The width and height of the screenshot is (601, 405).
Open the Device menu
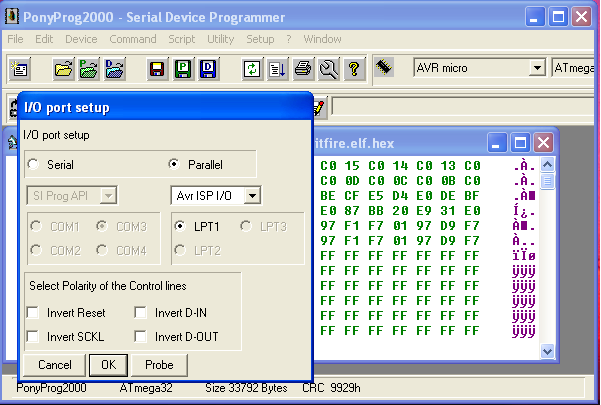(x=81, y=39)
